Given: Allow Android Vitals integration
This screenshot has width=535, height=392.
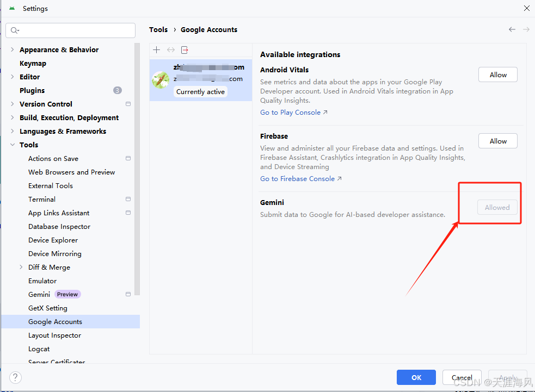Looking at the screenshot, I should [x=498, y=74].
